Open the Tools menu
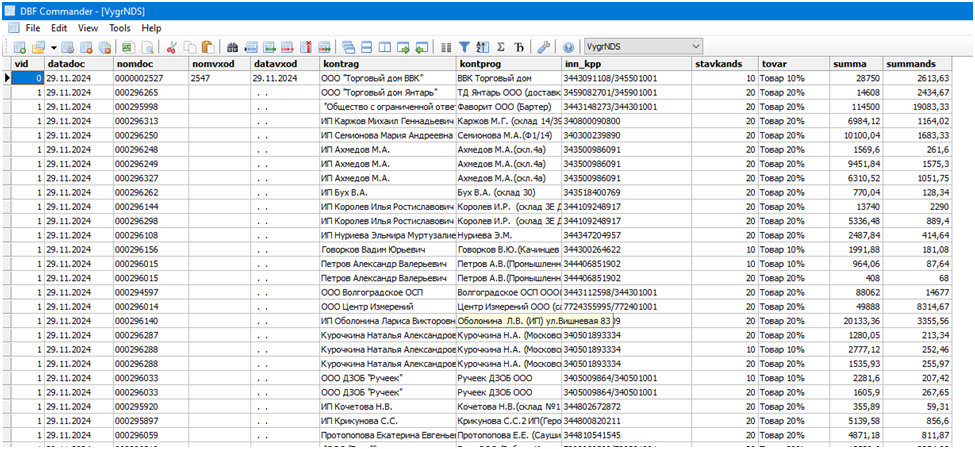The width and height of the screenshot is (975, 449). [120, 28]
